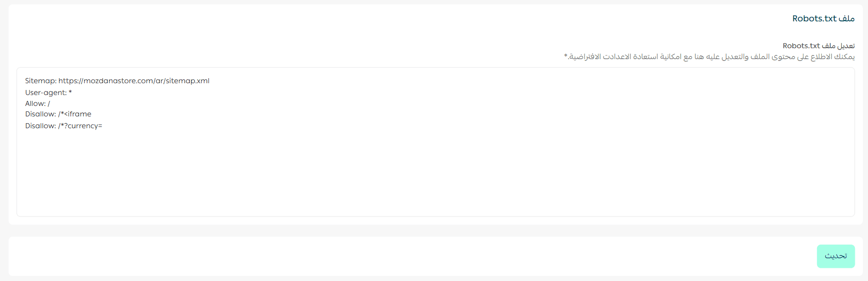Click the asterisk after 'User-agent:'
The image size is (868, 281).
click(70, 92)
